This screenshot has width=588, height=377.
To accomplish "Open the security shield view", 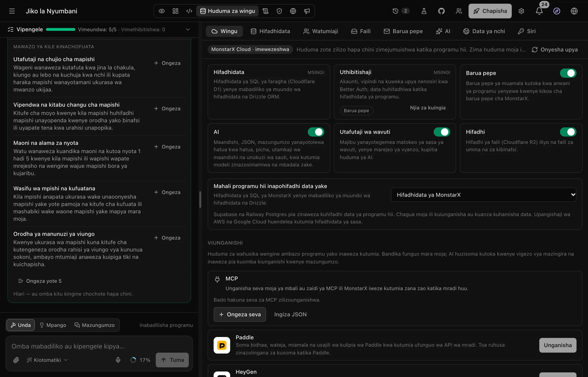I will [279, 11].
